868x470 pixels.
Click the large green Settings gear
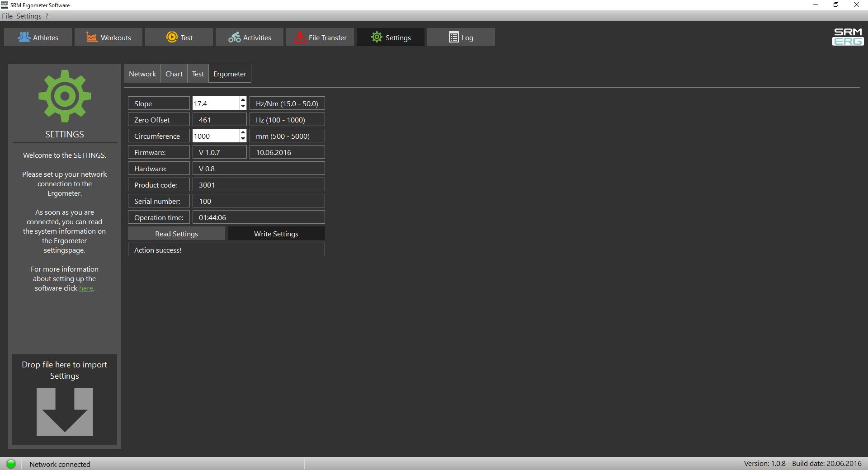pyautogui.click(x=65, y=96)
